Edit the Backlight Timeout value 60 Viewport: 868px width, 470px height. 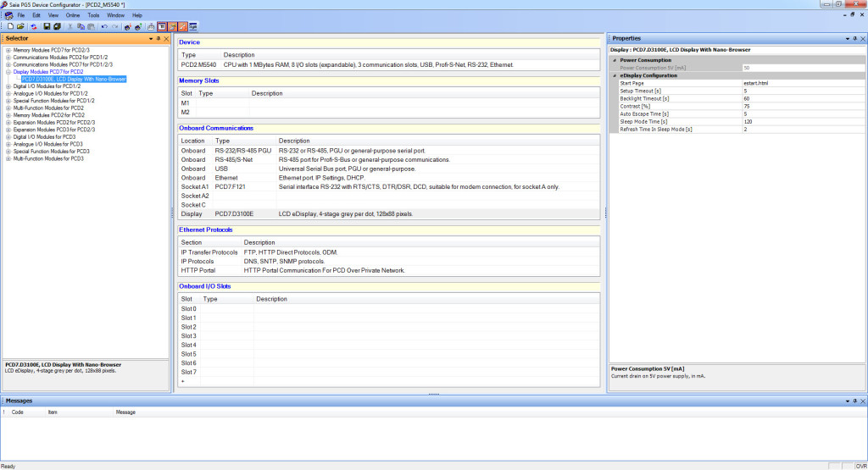click(804, 99)
